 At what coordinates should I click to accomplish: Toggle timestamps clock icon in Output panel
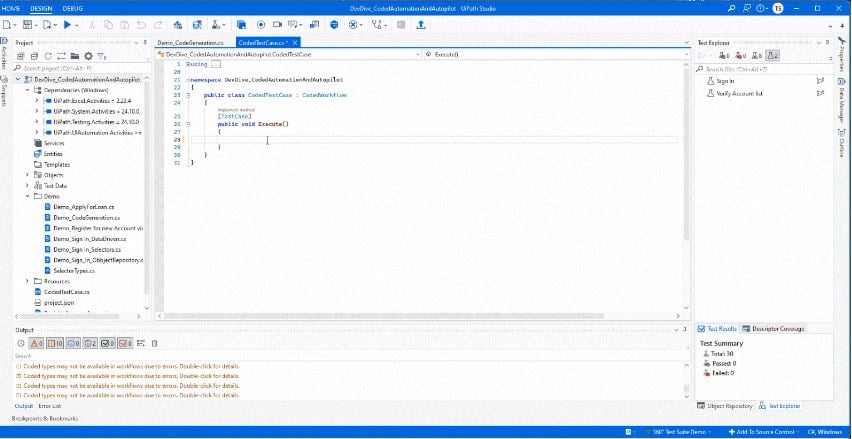click(21, 343)
